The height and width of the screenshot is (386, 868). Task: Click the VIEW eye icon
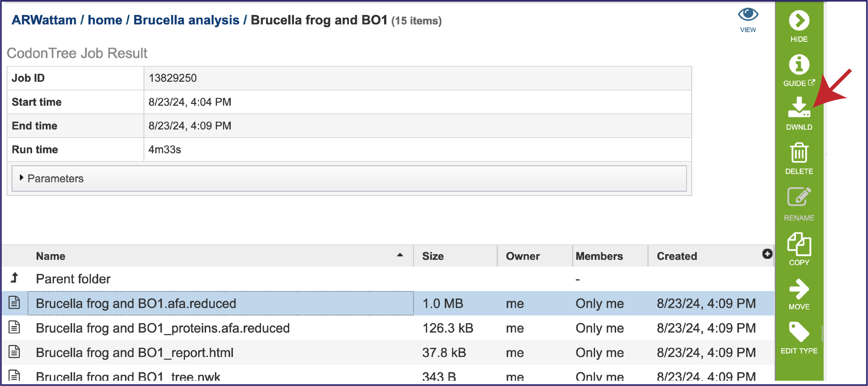pos(748,15)
